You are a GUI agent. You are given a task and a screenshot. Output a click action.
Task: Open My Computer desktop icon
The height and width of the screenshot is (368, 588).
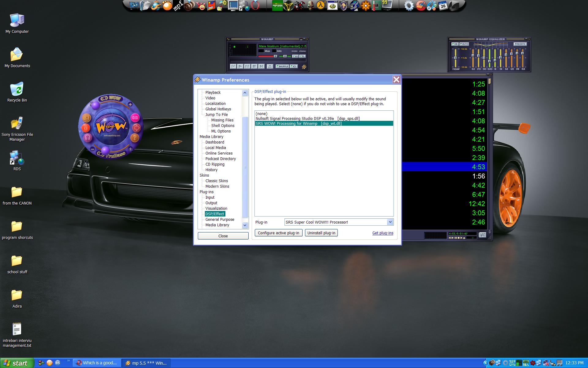(17, 23)
